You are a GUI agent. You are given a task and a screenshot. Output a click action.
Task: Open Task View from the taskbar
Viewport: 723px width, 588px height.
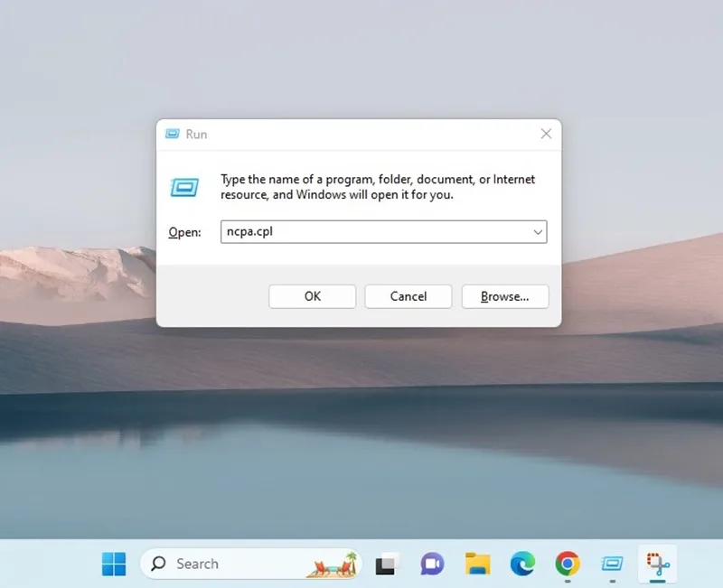(387, 564)
